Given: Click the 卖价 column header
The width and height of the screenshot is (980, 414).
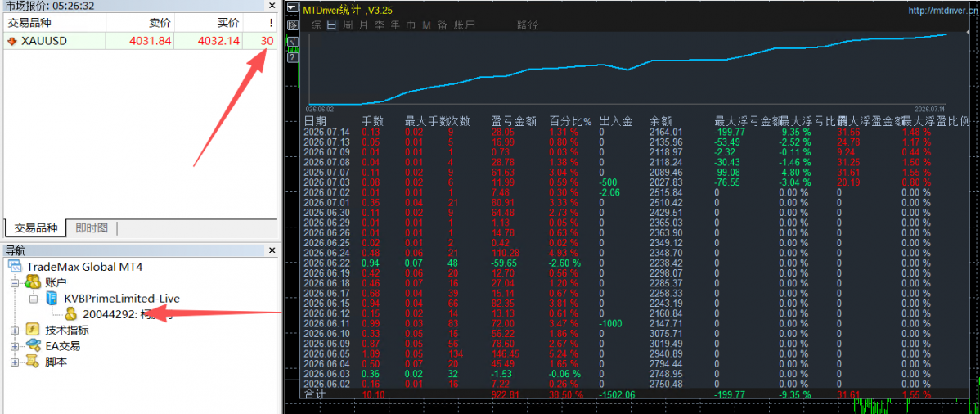Looking at the screenshot, I should click(x=140, y=23).
